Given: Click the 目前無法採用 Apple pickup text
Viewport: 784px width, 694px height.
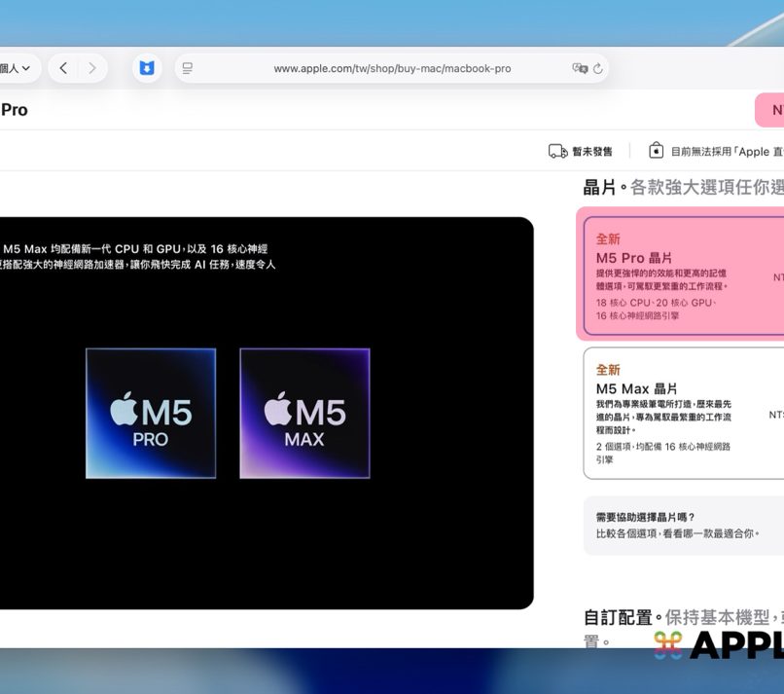Looking at the screenshot, I should pos(726,152).
